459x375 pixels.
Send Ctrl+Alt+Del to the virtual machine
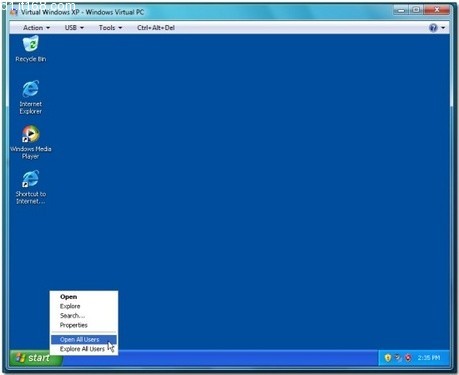coord(156,28)
